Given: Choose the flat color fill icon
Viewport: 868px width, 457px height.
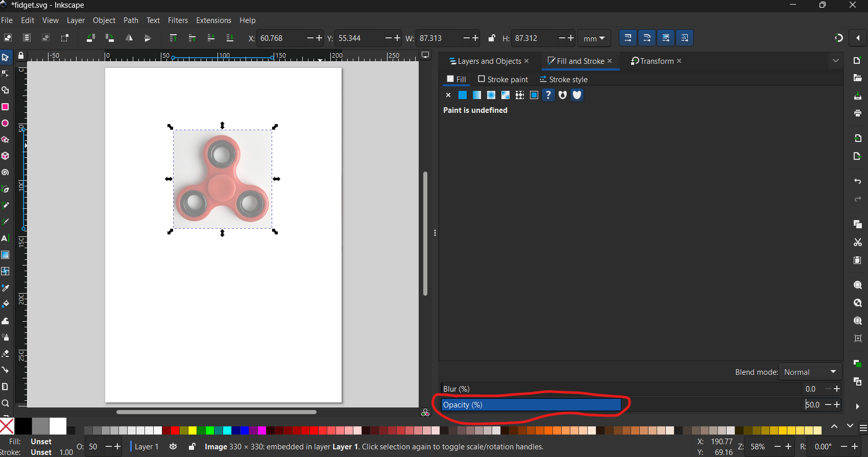Looking at the screenshot, I should click(x=463, y=95).
